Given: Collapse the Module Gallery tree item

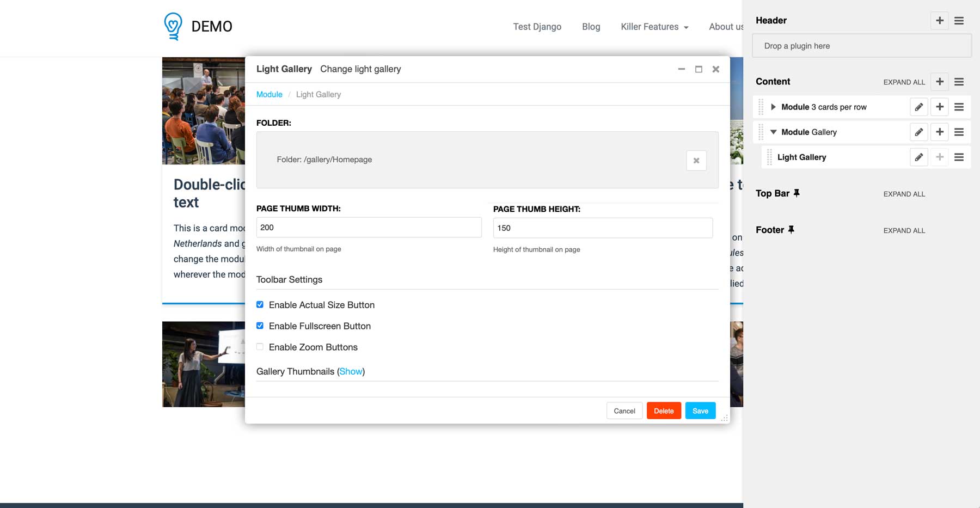Looking at the screenshot, I should coord(774,132).
